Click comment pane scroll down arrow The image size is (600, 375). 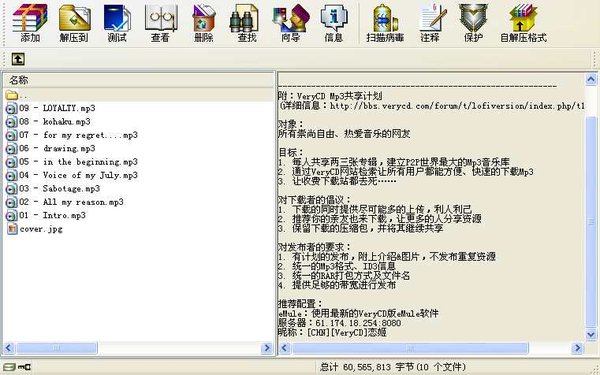click(591, 334)
